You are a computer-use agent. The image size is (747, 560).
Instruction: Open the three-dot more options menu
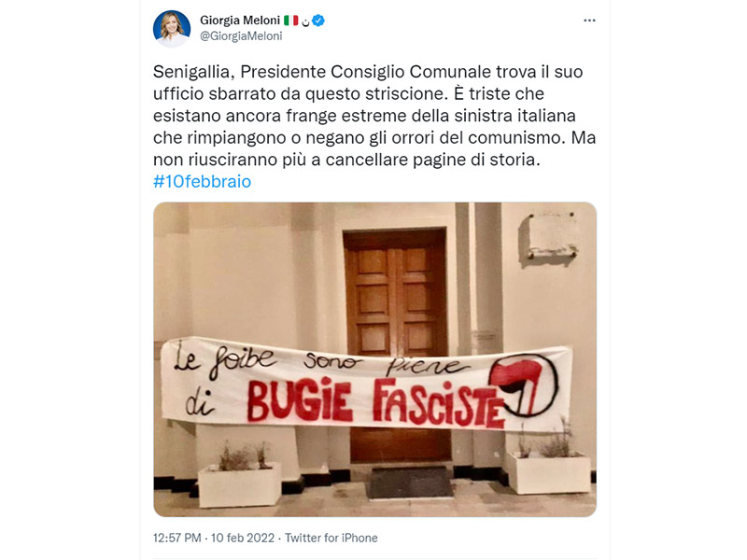point(589,21)
